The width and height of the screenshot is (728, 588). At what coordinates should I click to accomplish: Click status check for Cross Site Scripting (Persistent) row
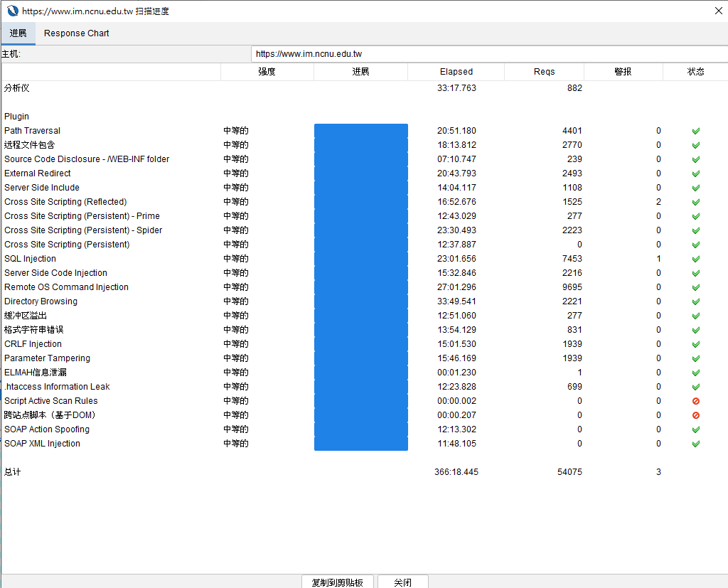[x=695, y=245]
